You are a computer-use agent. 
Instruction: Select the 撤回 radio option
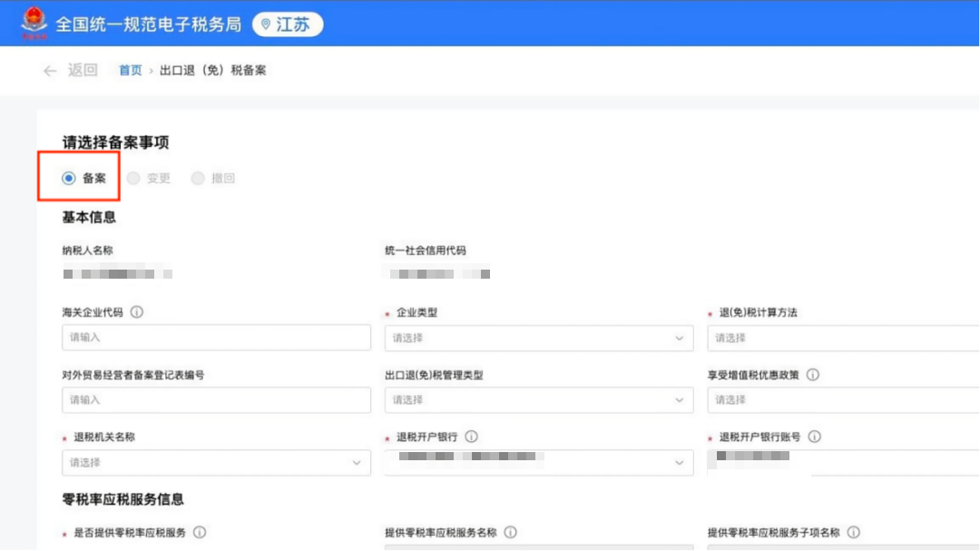pos(198,179)
